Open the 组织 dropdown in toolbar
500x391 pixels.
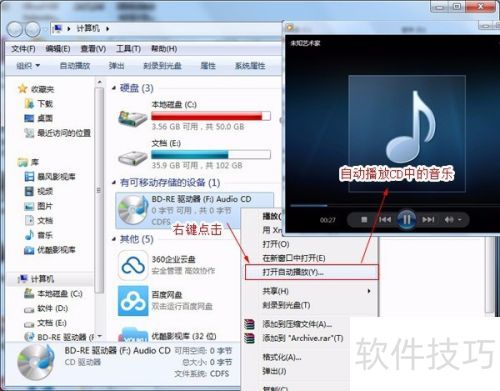click(28, 66)
